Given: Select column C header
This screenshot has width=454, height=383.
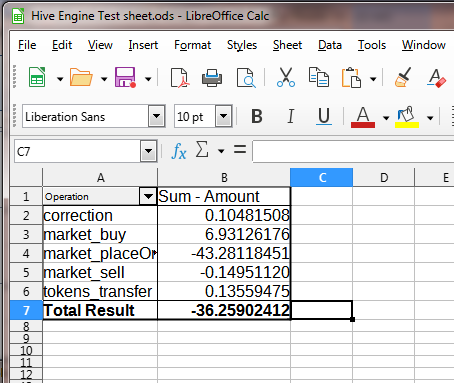Looking at the screenshot, I should [321, 177].
